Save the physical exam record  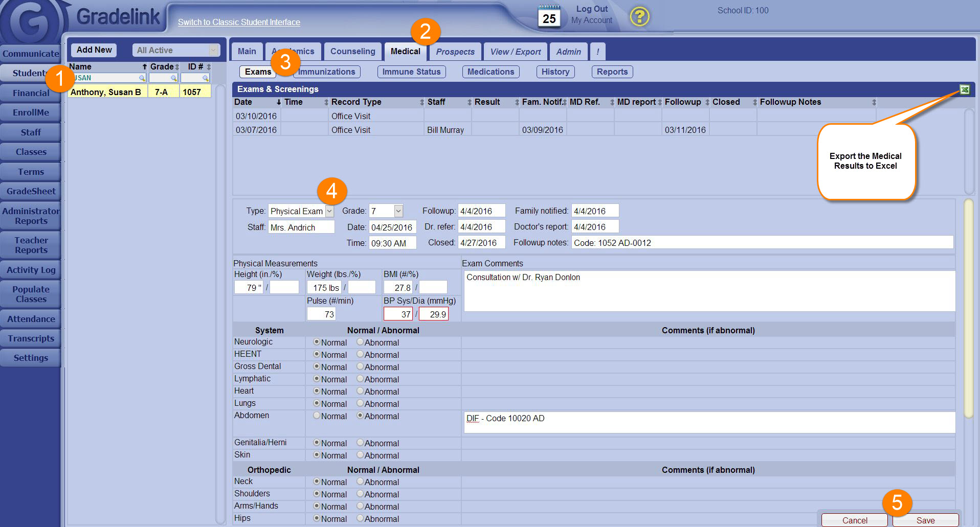pyautogui.click(x=925, y=520)
